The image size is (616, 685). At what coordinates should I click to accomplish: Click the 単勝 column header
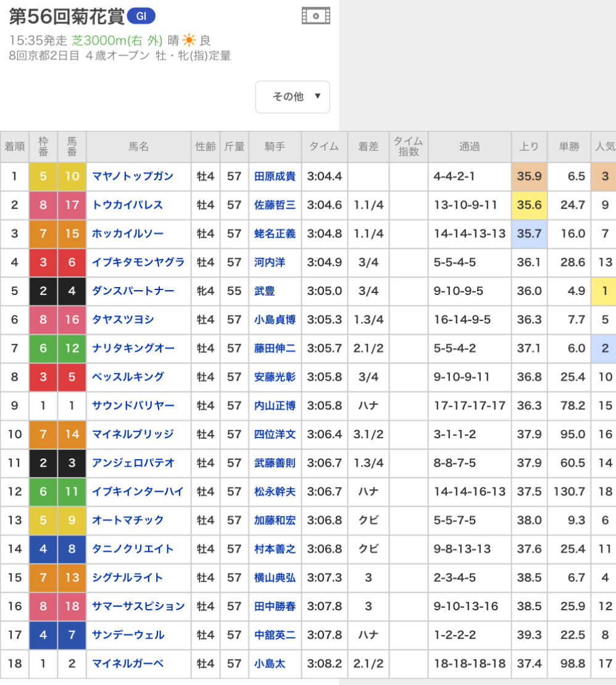click(569, 147)
